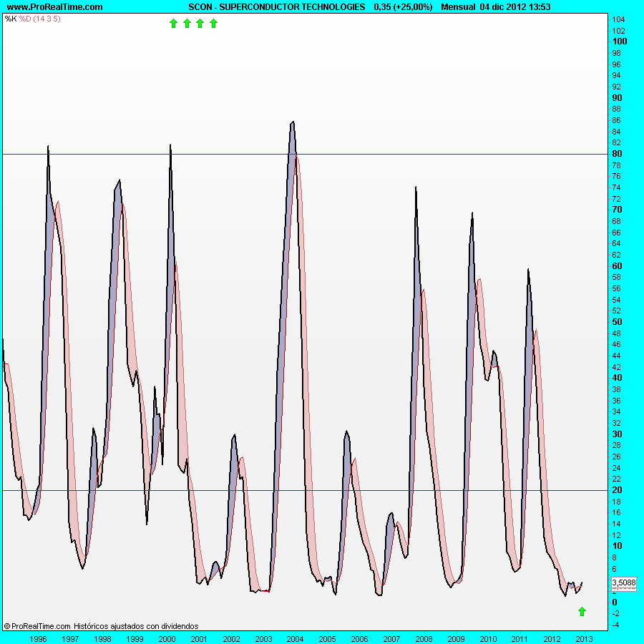
Task: Click the 70 value on the vertical scale
Action: [617, 210]
